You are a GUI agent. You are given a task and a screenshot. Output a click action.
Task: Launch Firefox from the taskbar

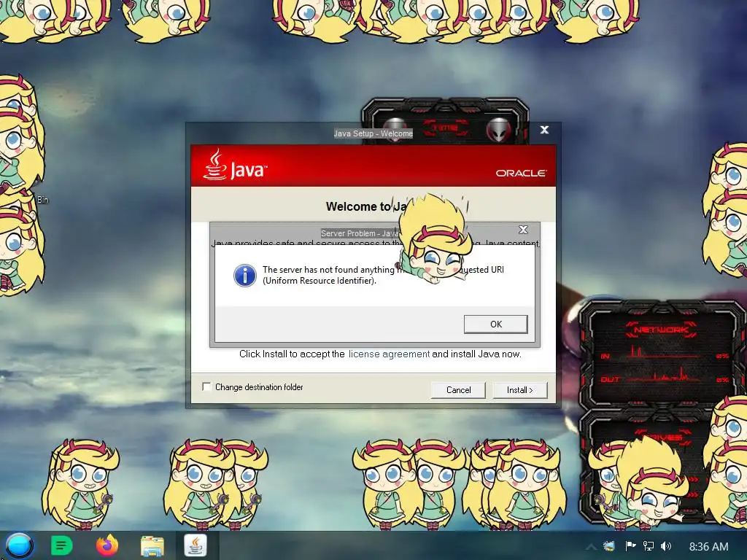107,545
